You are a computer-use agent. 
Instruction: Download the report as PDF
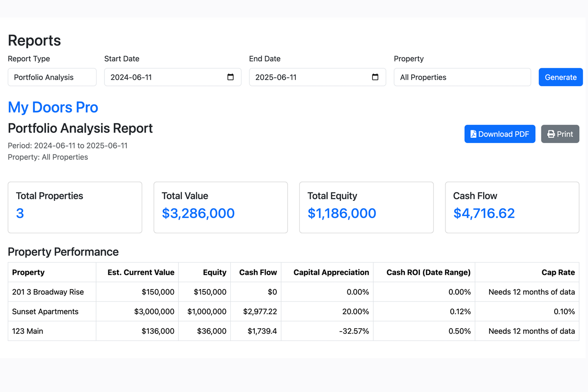pyautogui.click(x=499, y=134)
